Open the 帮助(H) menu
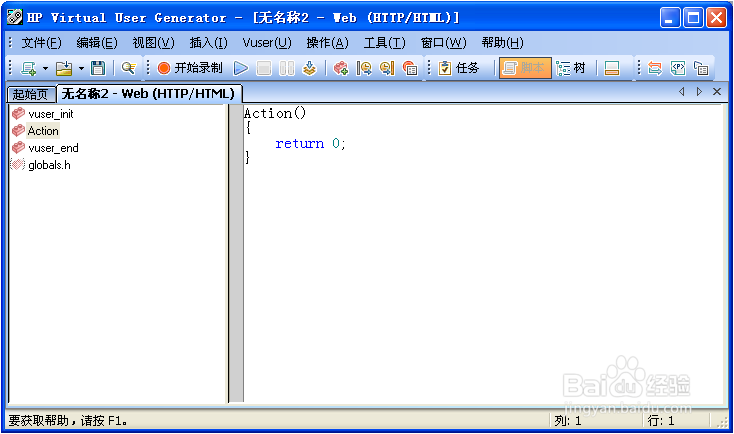Viewport: 734px width, 434px height. click(x=502, y=43)
